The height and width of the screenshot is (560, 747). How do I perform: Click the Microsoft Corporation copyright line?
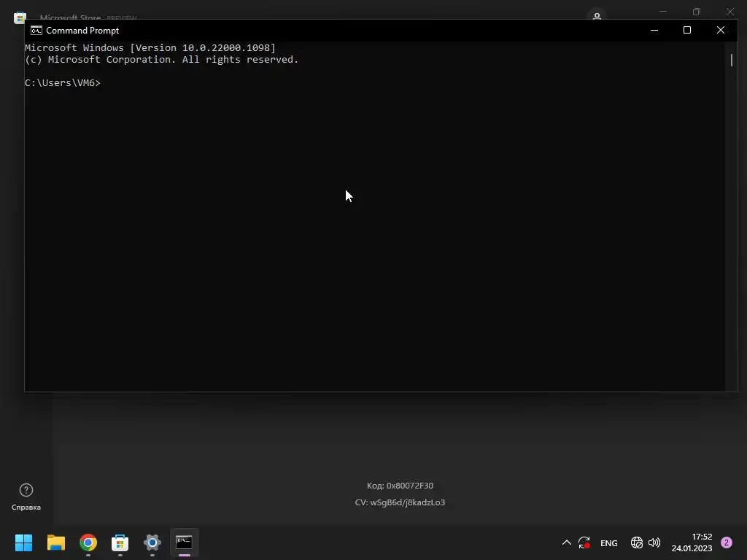pyautogui.click(x=161, y=60)
